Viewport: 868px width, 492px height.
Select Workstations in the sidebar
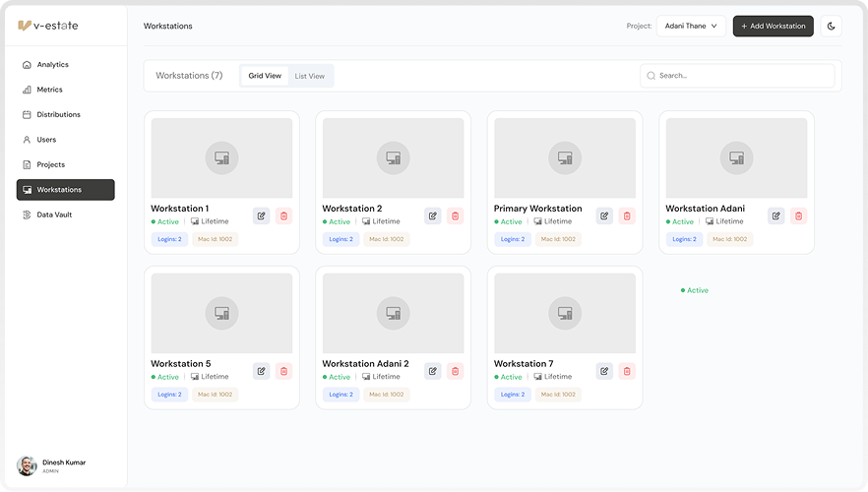click(65, 190)
